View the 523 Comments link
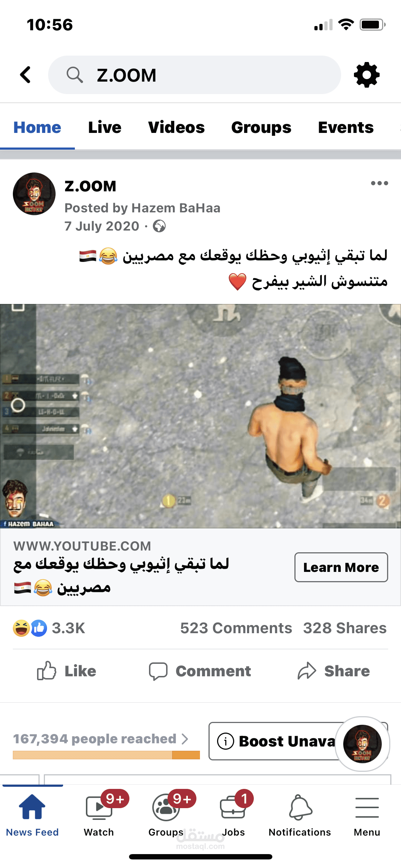This screenshot has height=868, width=401. point(236,628)
